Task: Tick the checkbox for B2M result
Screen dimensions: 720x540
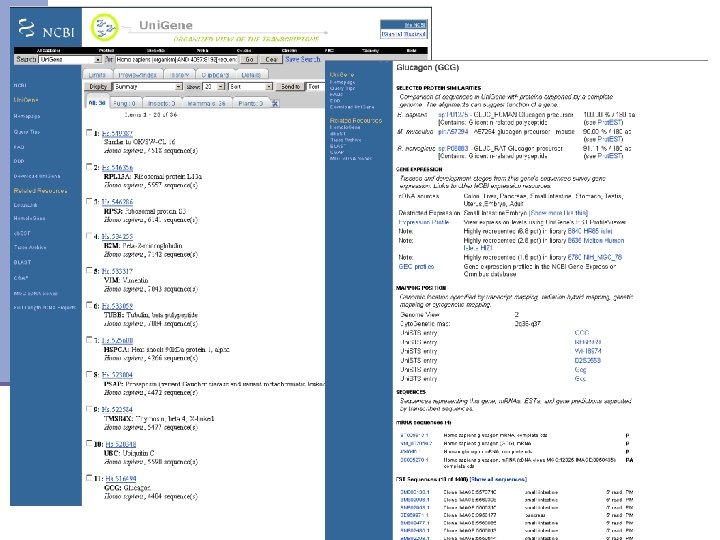Action: point(89,236)
